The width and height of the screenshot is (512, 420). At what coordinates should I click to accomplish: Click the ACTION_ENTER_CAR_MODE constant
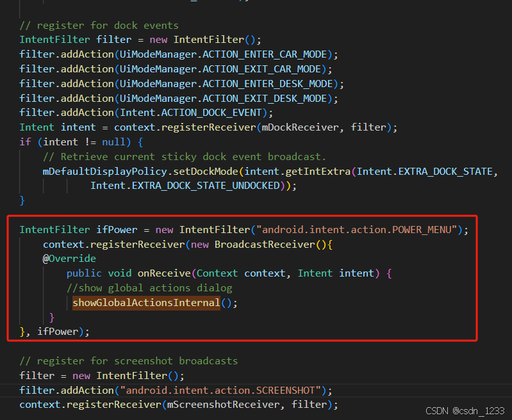pos(265,54)
